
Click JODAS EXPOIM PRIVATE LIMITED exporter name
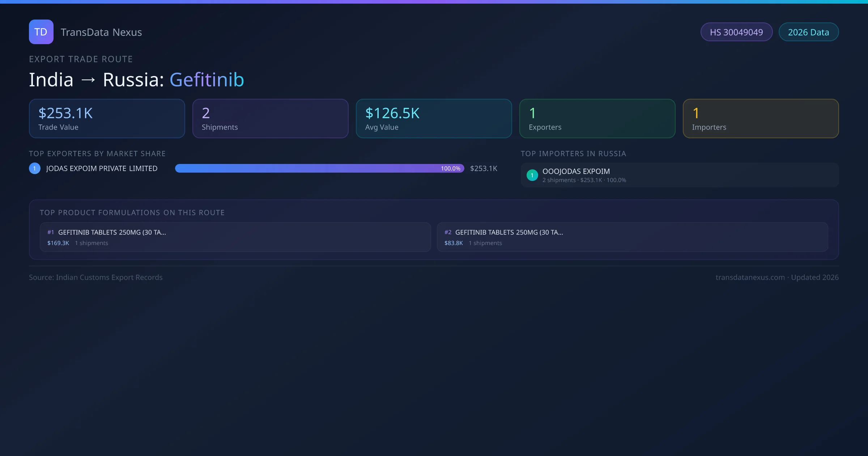[x=102, y=168]
